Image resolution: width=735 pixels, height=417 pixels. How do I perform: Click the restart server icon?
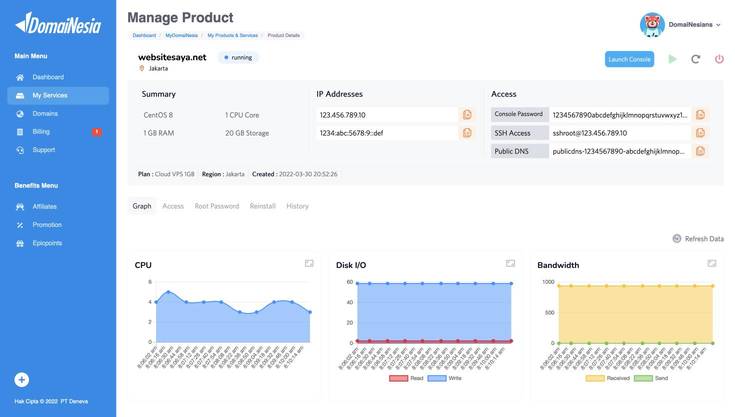coord(696,59)
